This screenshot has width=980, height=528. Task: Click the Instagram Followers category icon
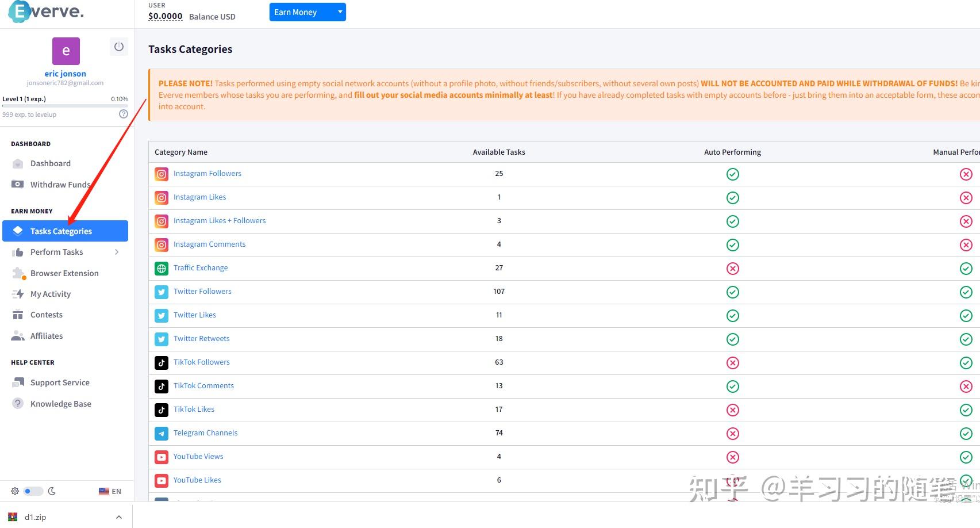pyautogui.click(x=162, y=174)
